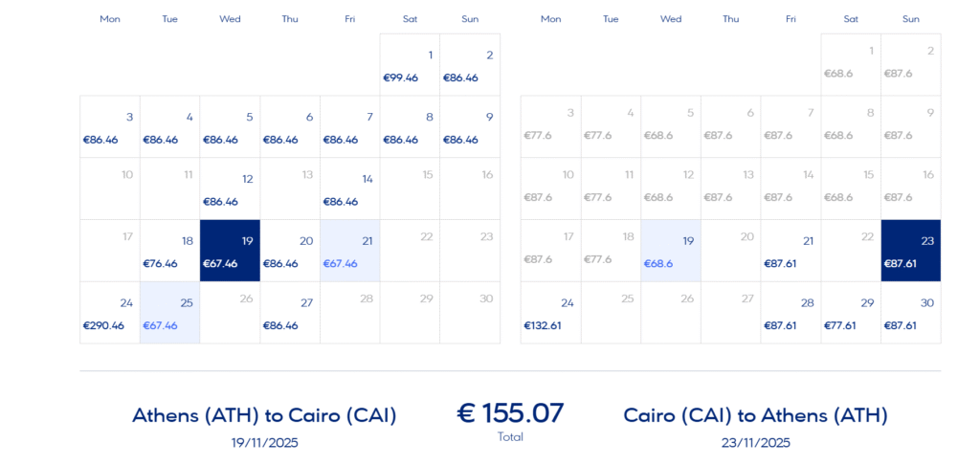Select the highlighted outbound date 19

[x=230, y=251]
